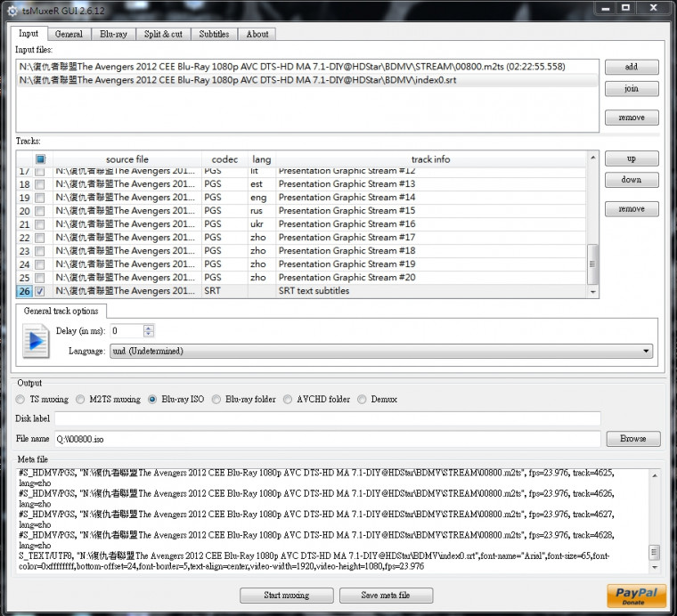Viewport: 677px width, 616px height.
Task: Decrease delay with the down spinner arrow
Action: 149,334
